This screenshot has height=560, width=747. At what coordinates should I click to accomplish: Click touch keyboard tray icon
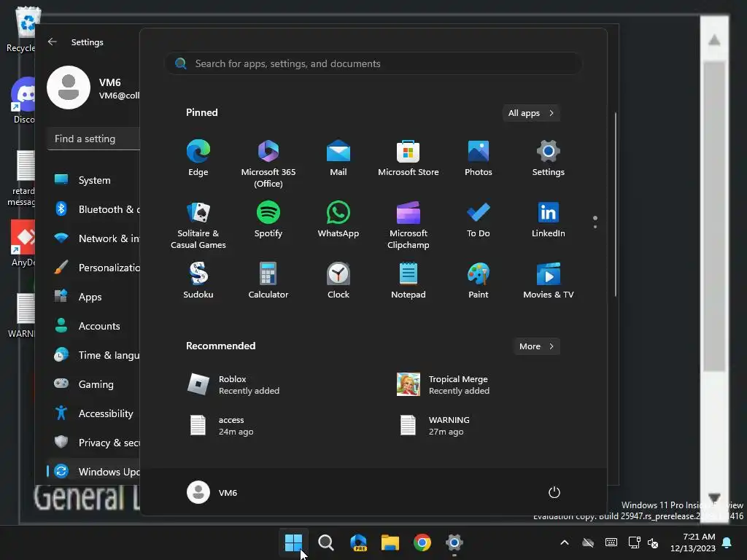click(x=611, y=542)
